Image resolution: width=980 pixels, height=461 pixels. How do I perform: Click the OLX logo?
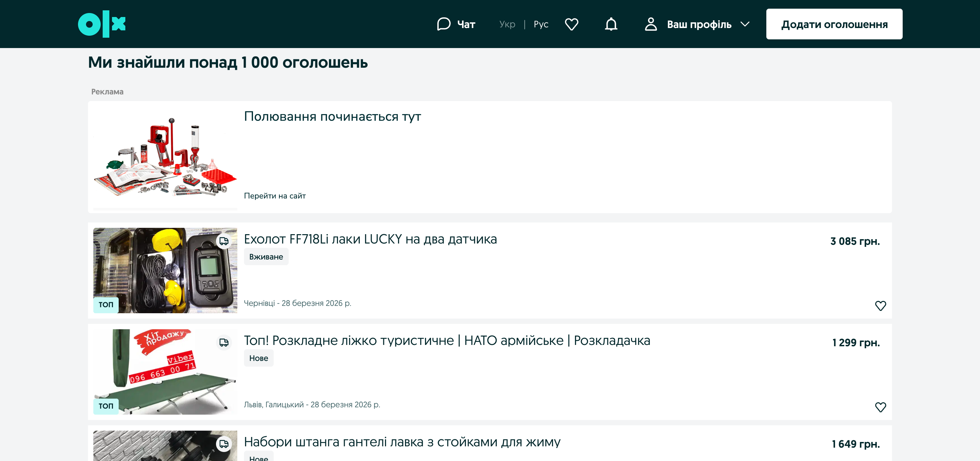(x=102, y=24)
